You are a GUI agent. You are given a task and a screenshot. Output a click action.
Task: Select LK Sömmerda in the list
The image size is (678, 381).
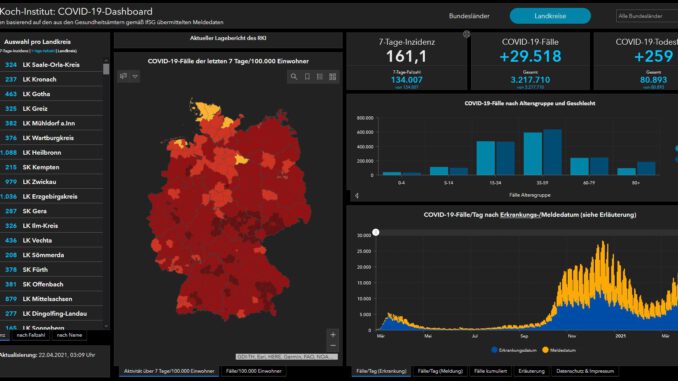[51, 255]
